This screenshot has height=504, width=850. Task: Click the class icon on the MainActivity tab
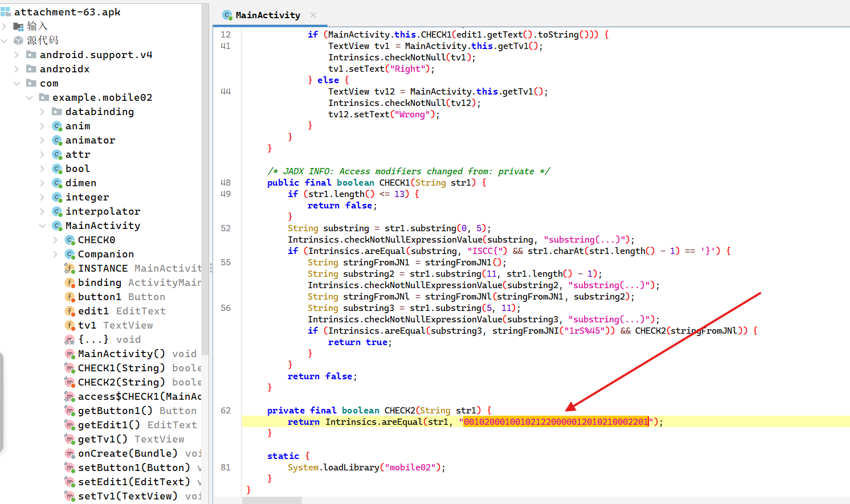point(227,15)
